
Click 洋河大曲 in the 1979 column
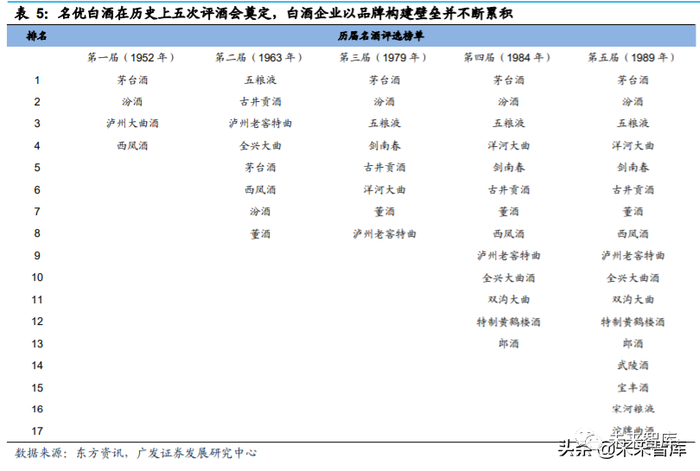coord(384,190)
